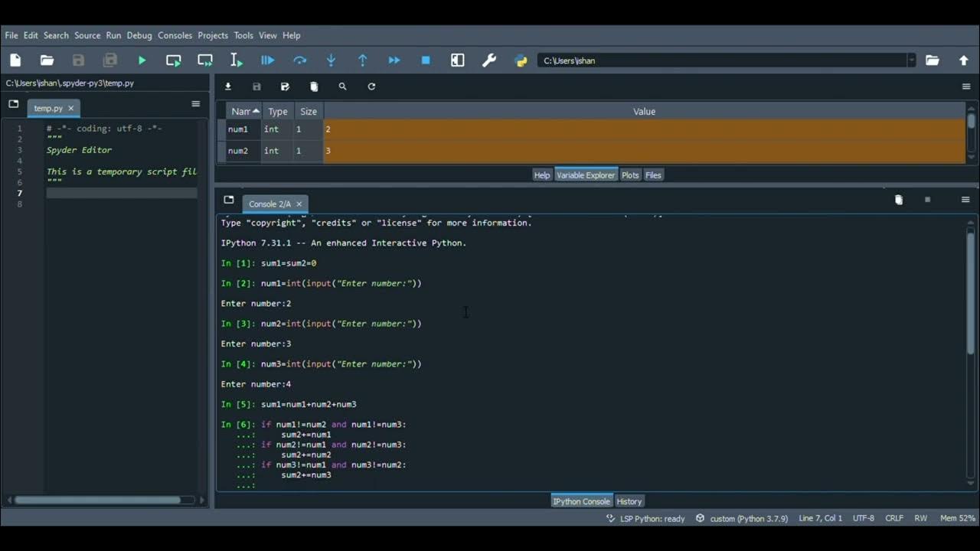The image size is (980, 551).
Task: Open the Projects menu
Action: coord(213,35)
